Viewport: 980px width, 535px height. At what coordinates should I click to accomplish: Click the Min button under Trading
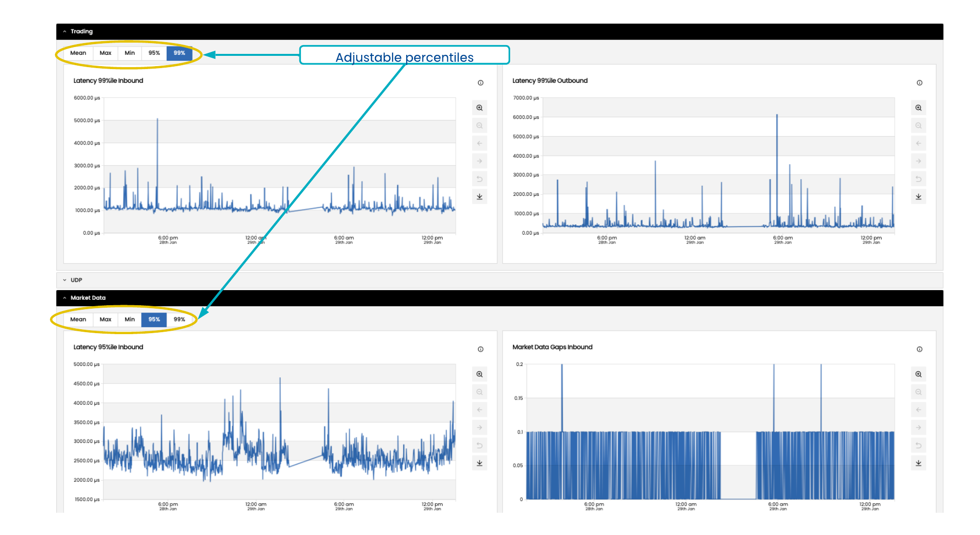tap(129, 53)
